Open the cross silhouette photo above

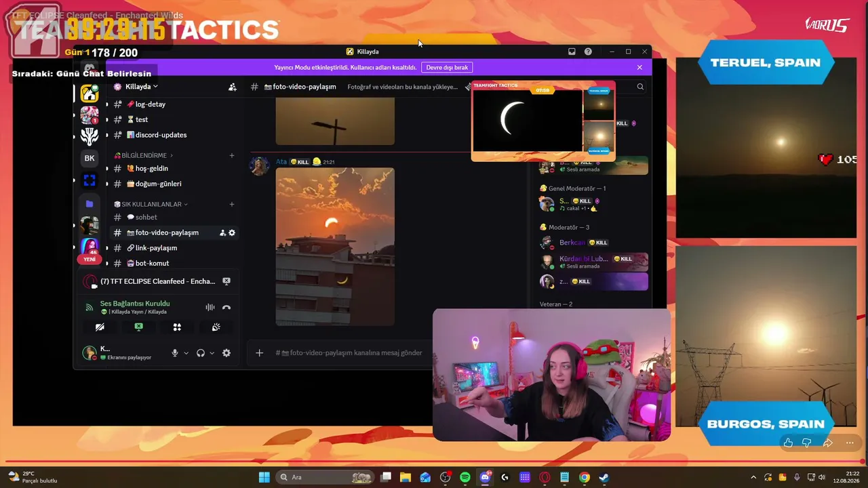pyautogui.click(x=335, y=121)
